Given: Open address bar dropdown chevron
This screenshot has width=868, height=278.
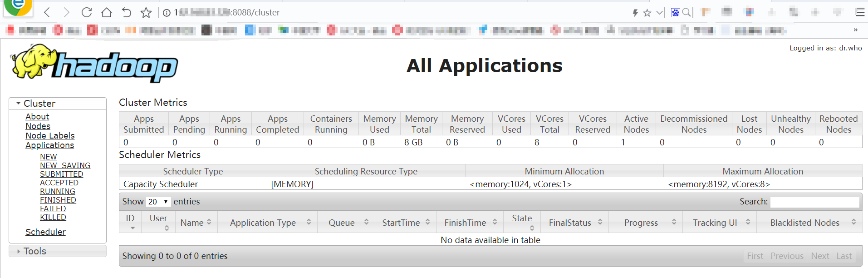Looking at the screenshot, I should click(660, 13).
